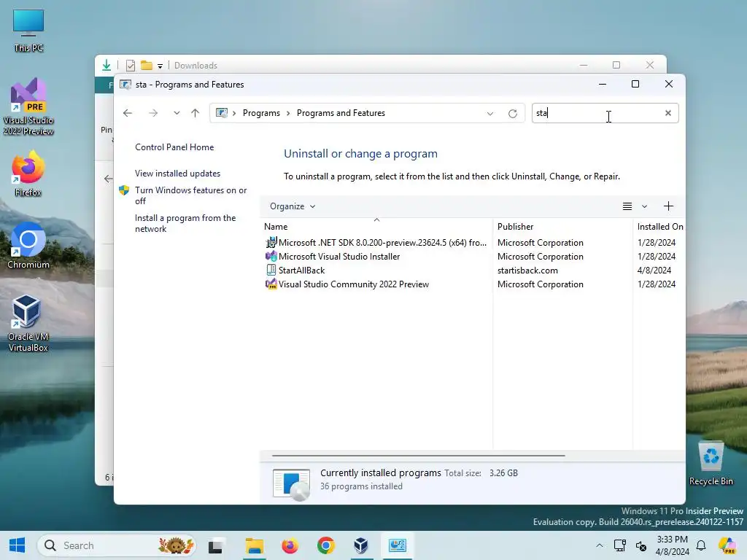Open the Organize dropdown menu

click(x=293, y=206)
